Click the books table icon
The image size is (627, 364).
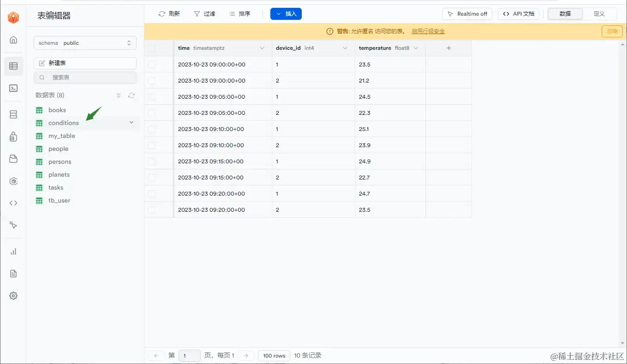39,110
